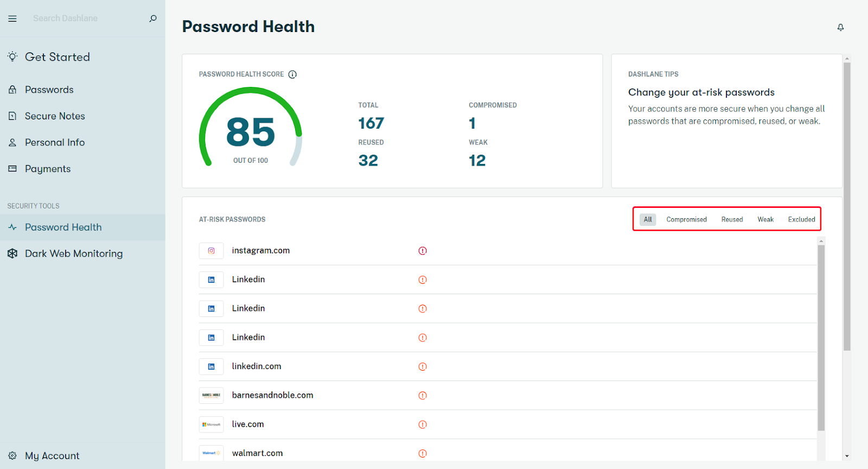The width and height of the screenshot is (868, 469).
Task: Click the Secure Notes icon
Action: (12, 116)
